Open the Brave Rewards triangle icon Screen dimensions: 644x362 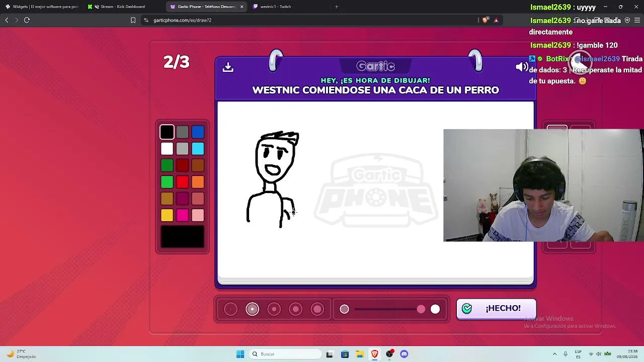coord(496,20)
